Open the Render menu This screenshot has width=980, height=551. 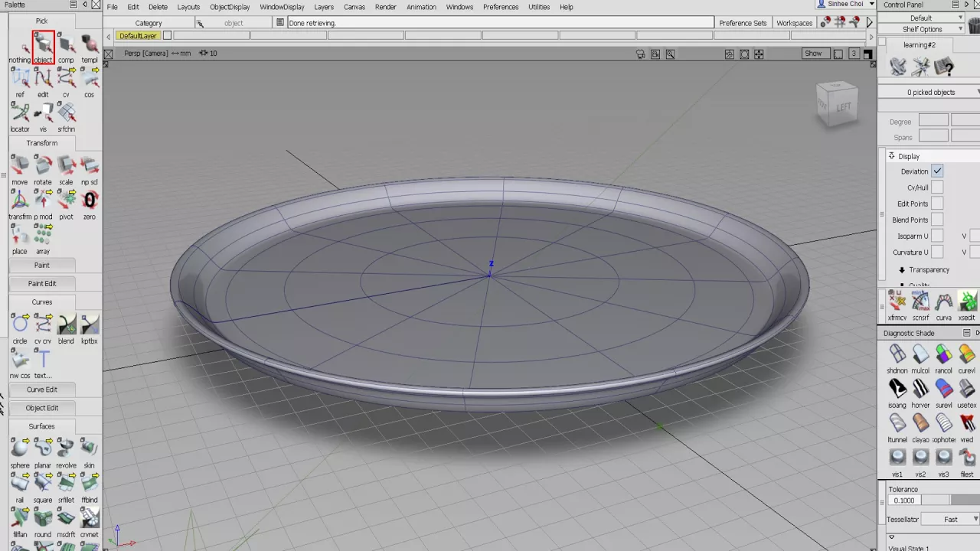386,7
